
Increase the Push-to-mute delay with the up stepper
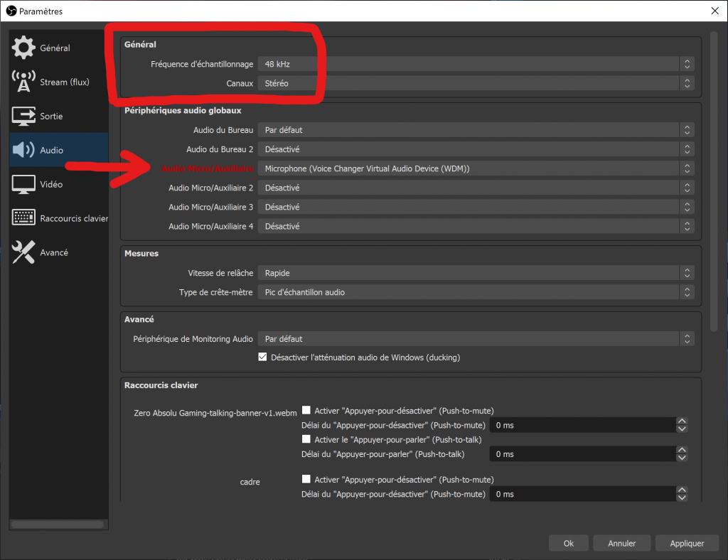[681, 421]
